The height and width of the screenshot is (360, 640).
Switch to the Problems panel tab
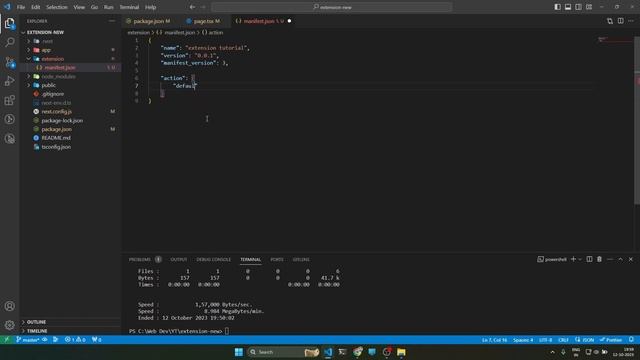coord(140,260)
